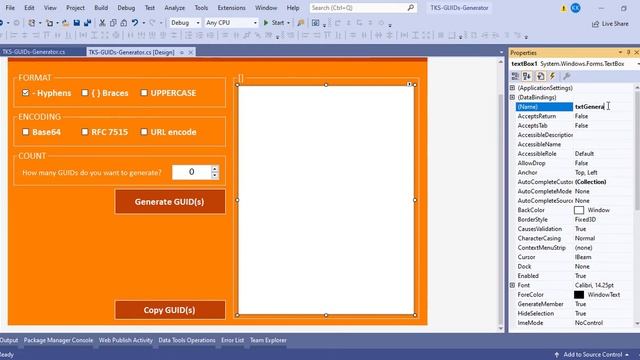Toggle the RFC 7515 checkbox
Viewport: 640px width, 360px height.
pyautogui.click(x=84, y=131)
